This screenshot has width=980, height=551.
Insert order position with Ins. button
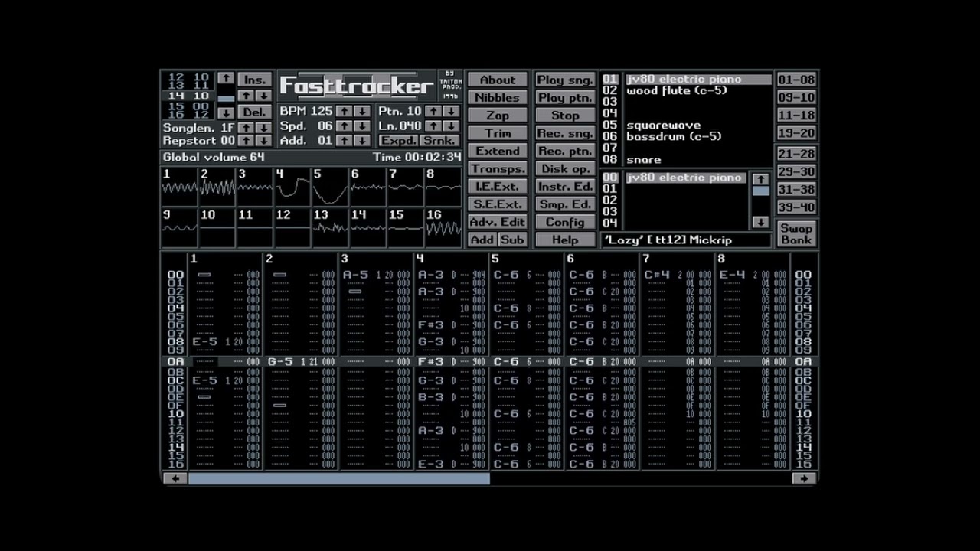point(254,80)
